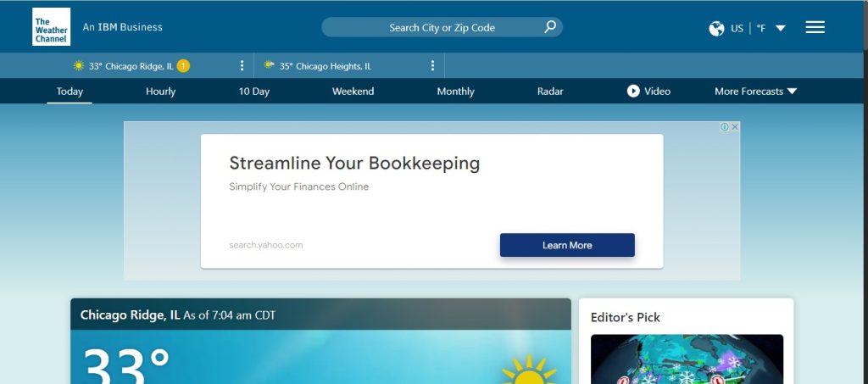
Task: Click Streamline Your Bookkeeping ad headline
Action: tap(354, 164)
